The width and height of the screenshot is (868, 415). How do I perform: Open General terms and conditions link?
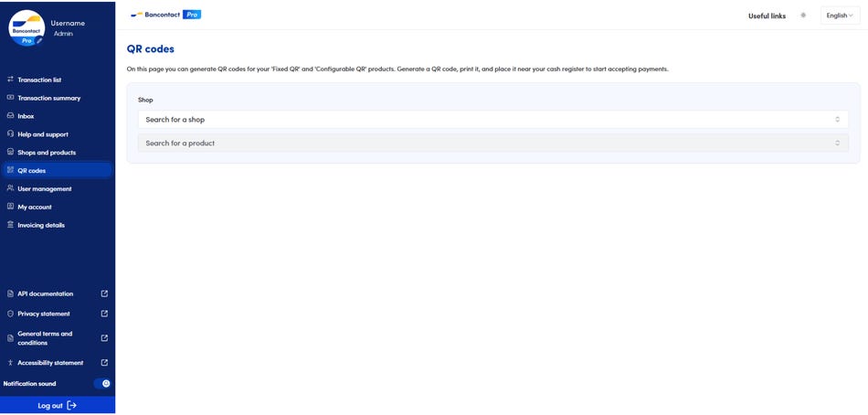45,338
